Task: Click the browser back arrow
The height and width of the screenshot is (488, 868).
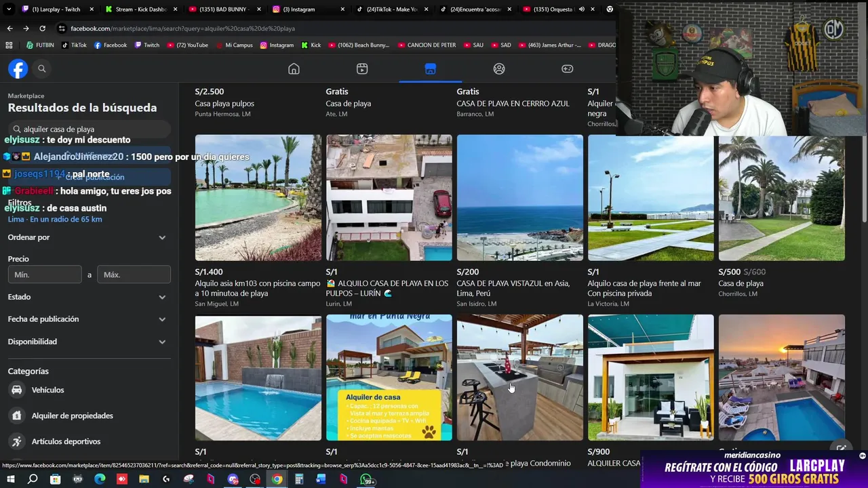Action: coord(9,28)
